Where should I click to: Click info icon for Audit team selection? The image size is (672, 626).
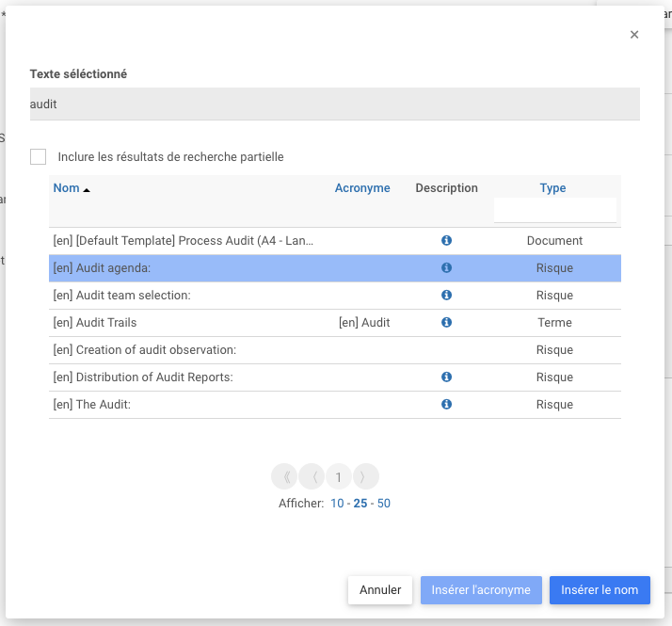pos(446,296)
